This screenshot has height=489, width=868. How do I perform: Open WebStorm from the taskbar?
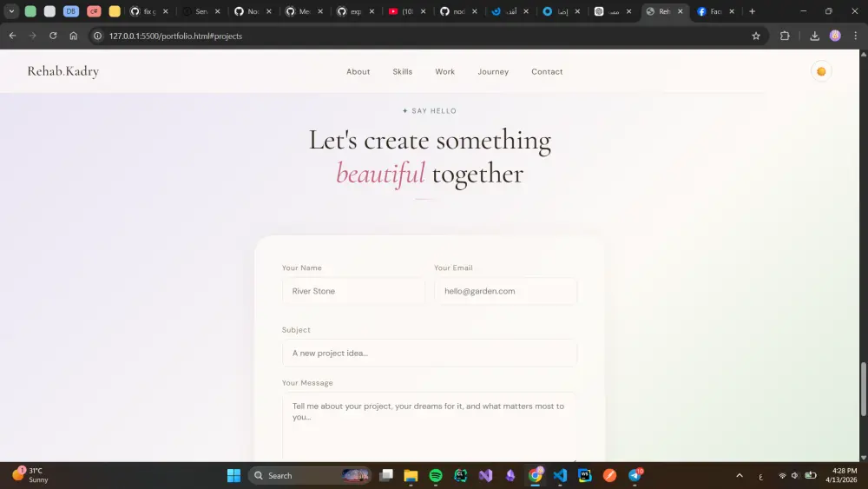click(584, 475)
